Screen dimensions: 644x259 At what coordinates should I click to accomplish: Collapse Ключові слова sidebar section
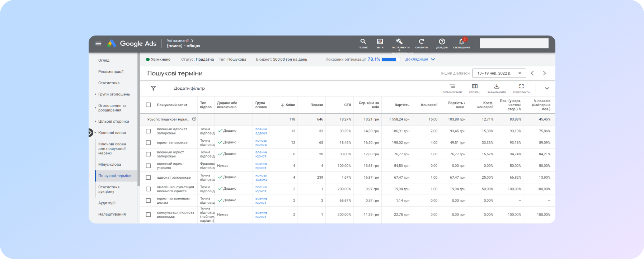click(95, 133)
